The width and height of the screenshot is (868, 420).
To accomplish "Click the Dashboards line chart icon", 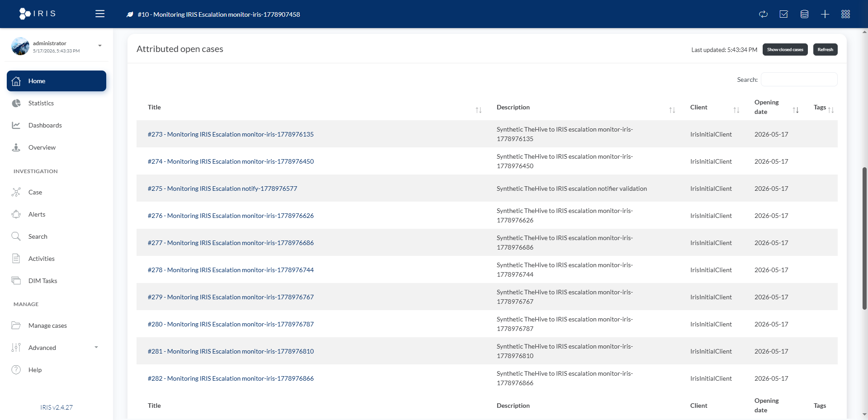I will click(x=16, y=125).
